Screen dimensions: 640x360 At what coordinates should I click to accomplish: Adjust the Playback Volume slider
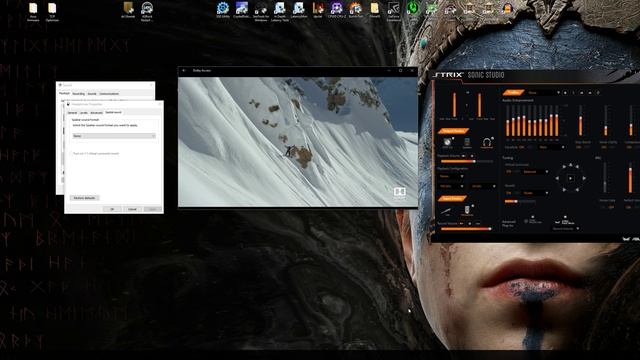click(x=467, y=161)
